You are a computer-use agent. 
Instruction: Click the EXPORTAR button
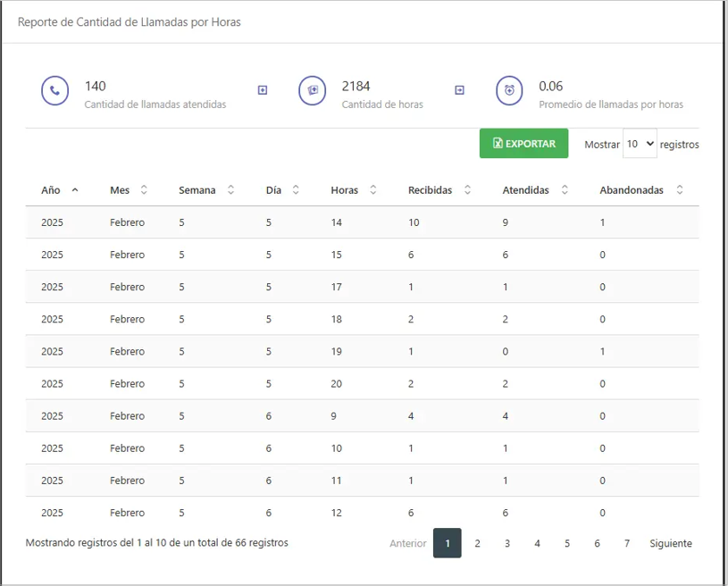(x=523, y=143)
